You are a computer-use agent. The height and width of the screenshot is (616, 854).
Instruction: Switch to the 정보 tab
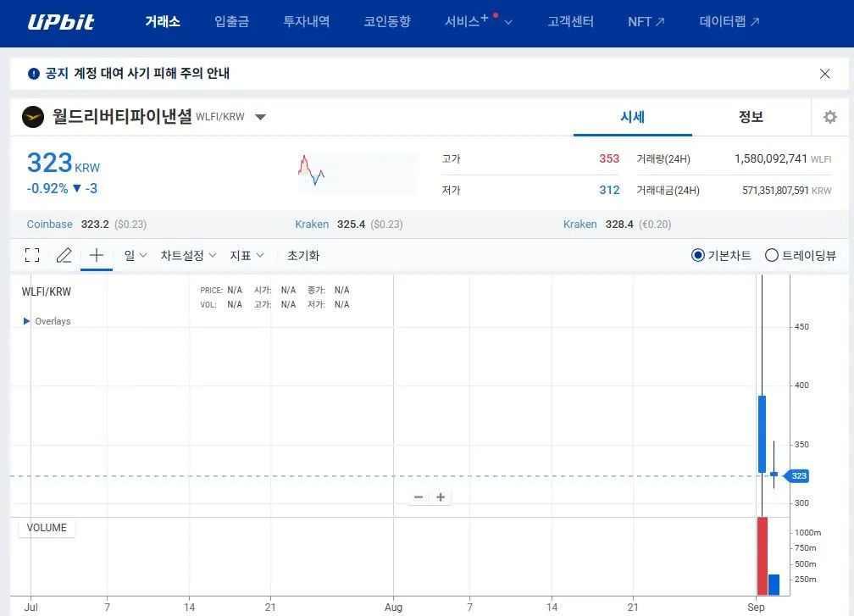coord(751,116)
